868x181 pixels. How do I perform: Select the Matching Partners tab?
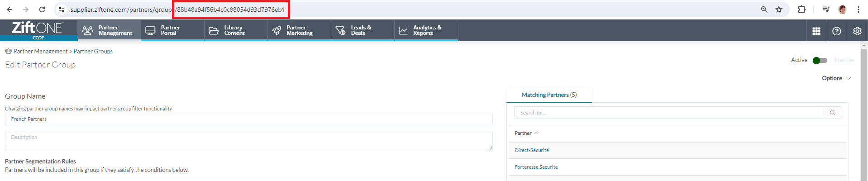(549, 95)
